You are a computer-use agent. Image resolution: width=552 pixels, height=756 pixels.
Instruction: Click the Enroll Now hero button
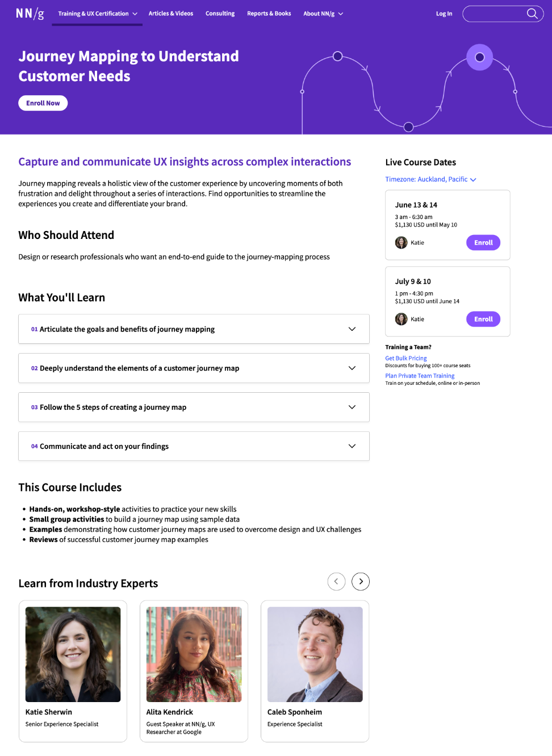tap(43, 103)
